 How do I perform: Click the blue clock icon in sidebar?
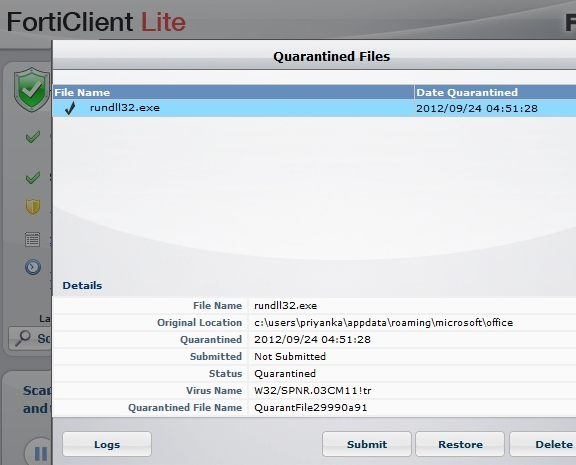pos(33,267)
